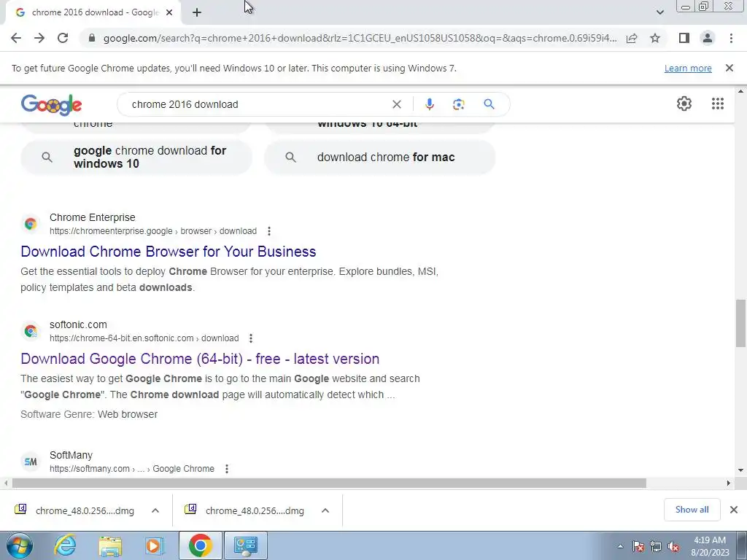Close the downloads bar
Image resolution: width=747 pixels, height=560 pixels.
[x=734, y=510]
